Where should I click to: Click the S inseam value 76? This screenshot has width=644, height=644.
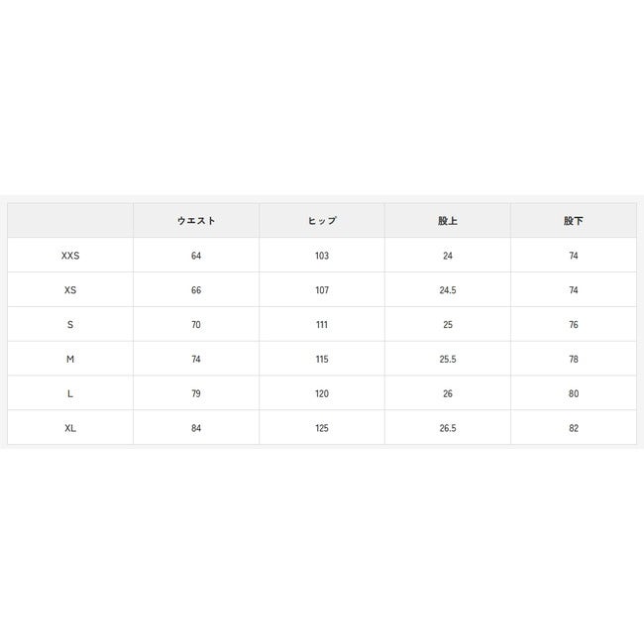574,324
